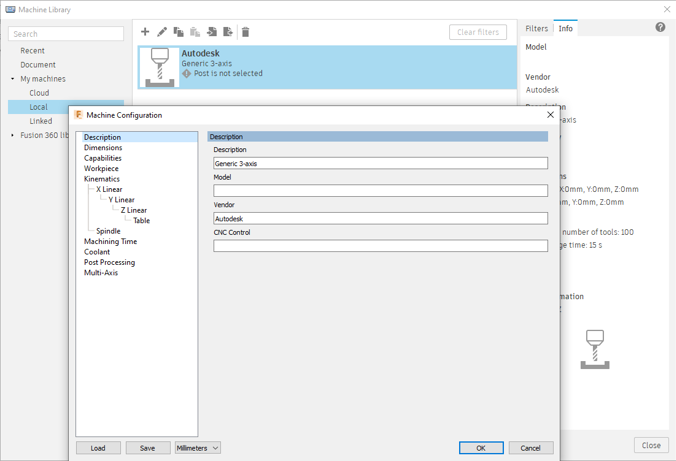
Task: Confirm with the OK button
Action: 481,448
